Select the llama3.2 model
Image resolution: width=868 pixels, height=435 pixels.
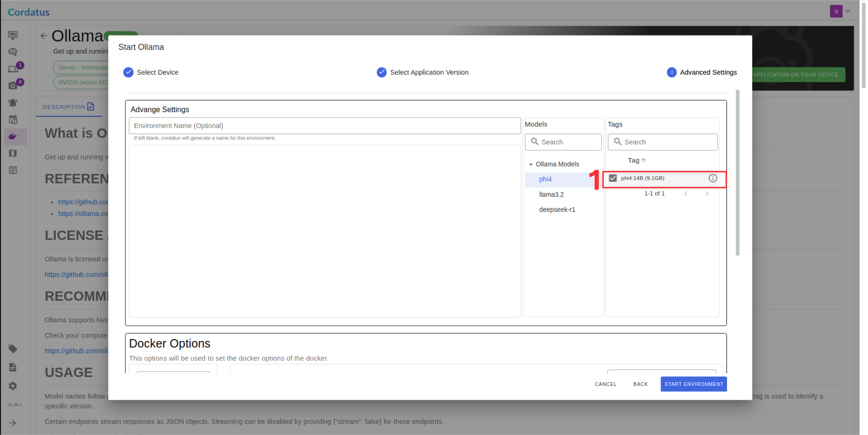coord(551,195)
